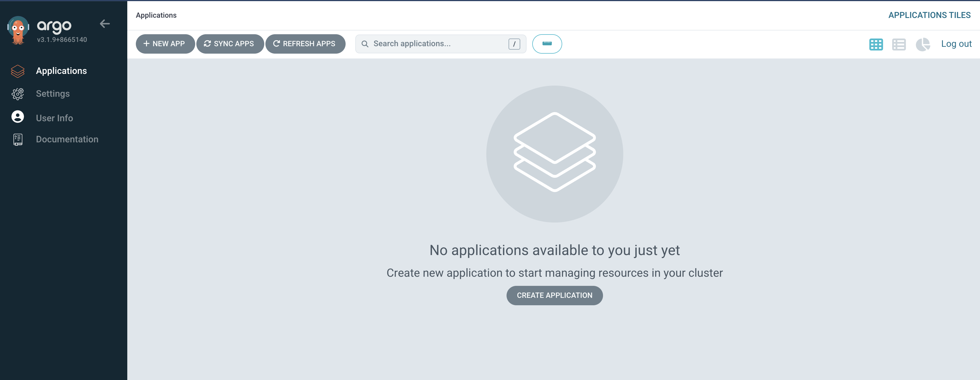Click the Log out link
The height and width of the screenshot is (380, 980).
(x=956, y=44)
